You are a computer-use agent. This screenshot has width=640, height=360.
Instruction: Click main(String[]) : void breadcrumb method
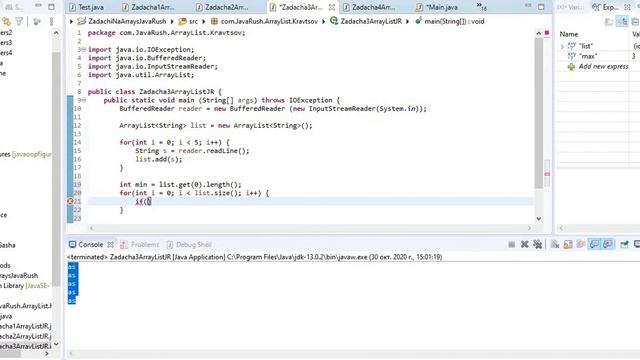point(449,21)
